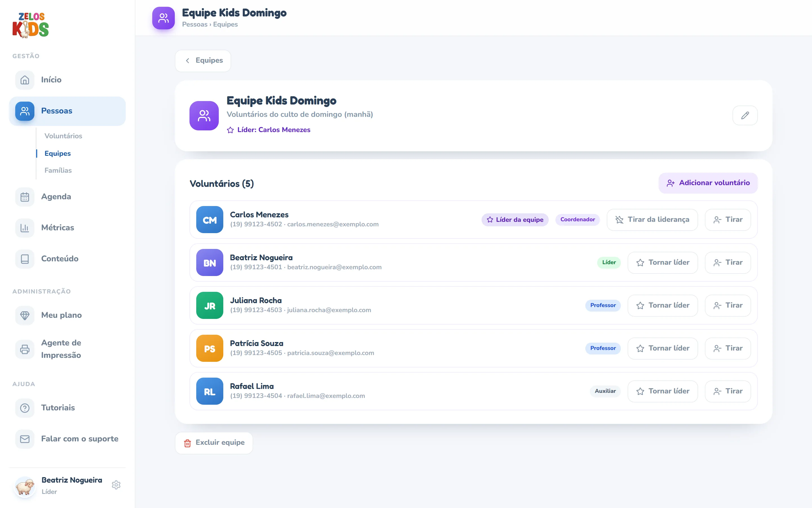812x508 pixels.
Task: Click Rafael Lima RL avatar
Action: click(x=210, y=391)
